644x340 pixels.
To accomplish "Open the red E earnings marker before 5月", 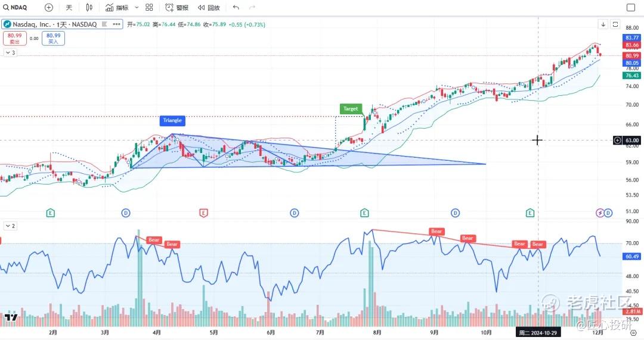I will click(x=203, y=213).
